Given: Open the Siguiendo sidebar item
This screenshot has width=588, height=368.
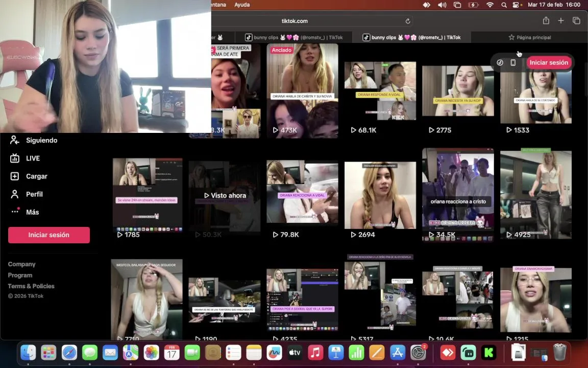Looking at the screenshot, I should tap(34, 141).
